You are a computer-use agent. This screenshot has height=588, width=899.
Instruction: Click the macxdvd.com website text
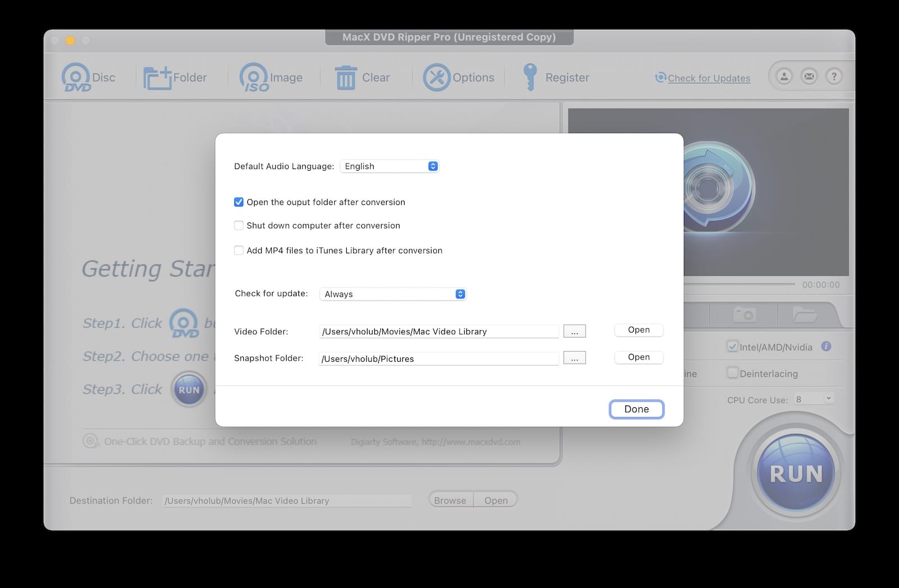[471, 442]
